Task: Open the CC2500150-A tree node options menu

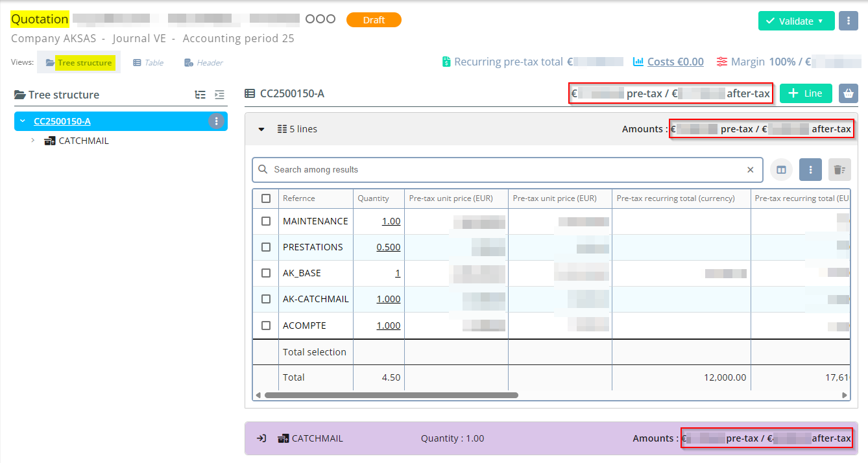Action: [x=216, y=121]
